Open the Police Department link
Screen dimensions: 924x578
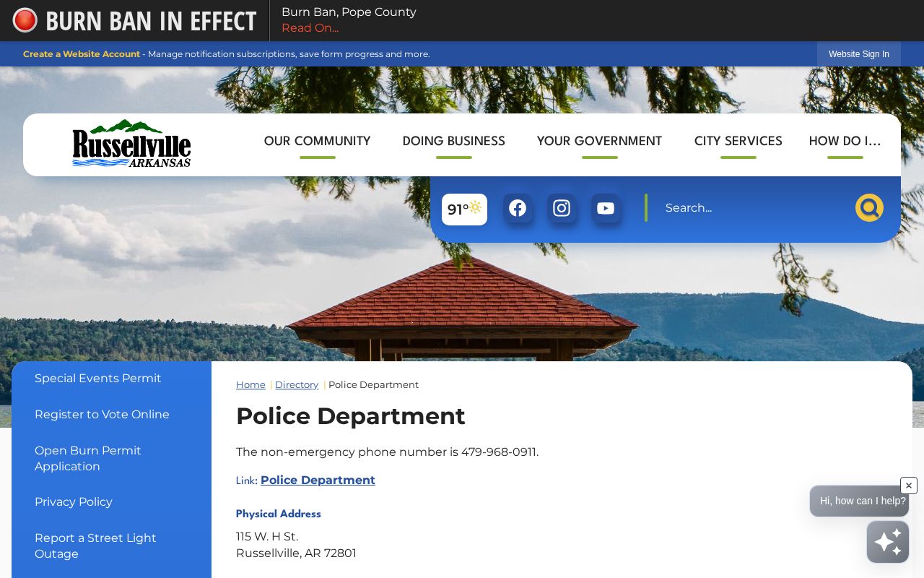click(318, 480)
